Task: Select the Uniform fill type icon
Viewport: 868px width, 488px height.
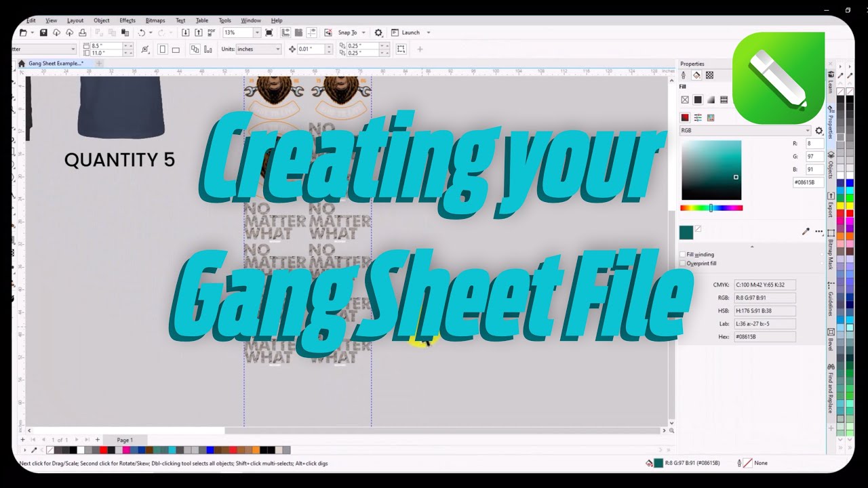Action: coord(698,100)
